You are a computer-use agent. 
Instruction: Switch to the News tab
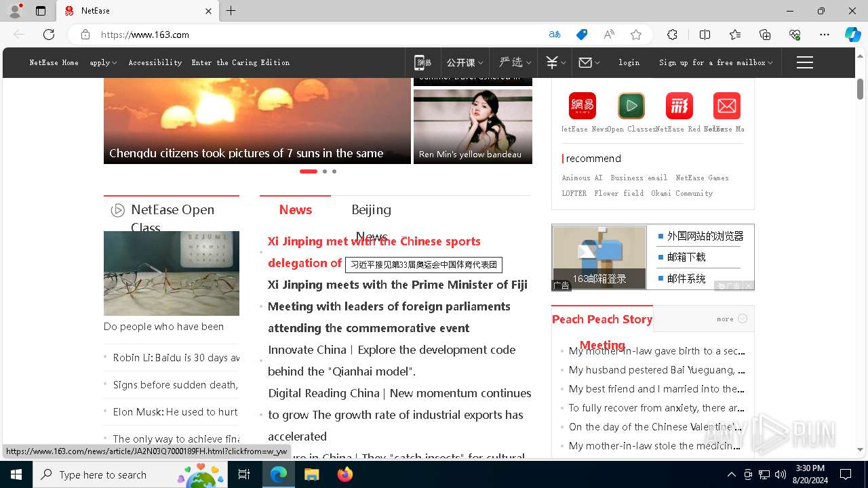tap(296, 209)
